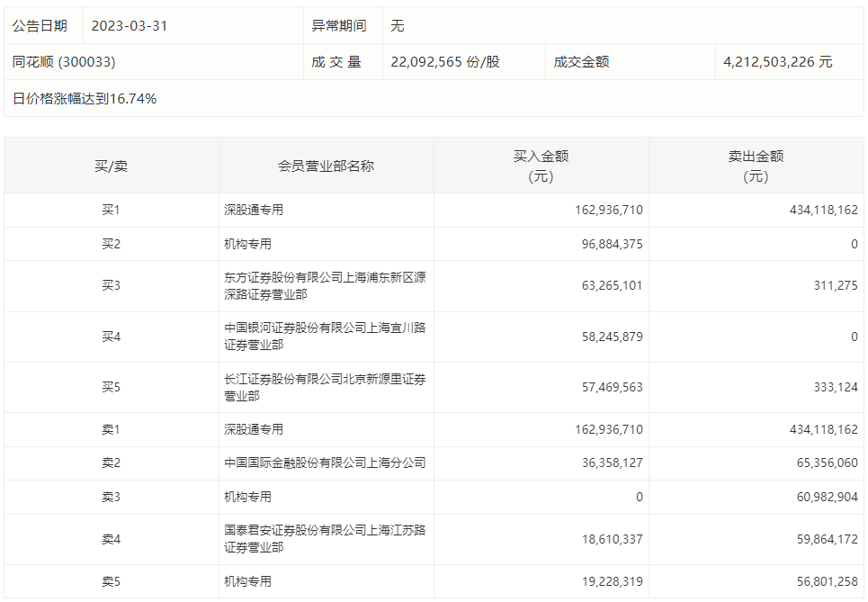Click 东方证券 上海浦东新区源深路 branch name
Screen dimensions: 868x602
coord(325,286)
